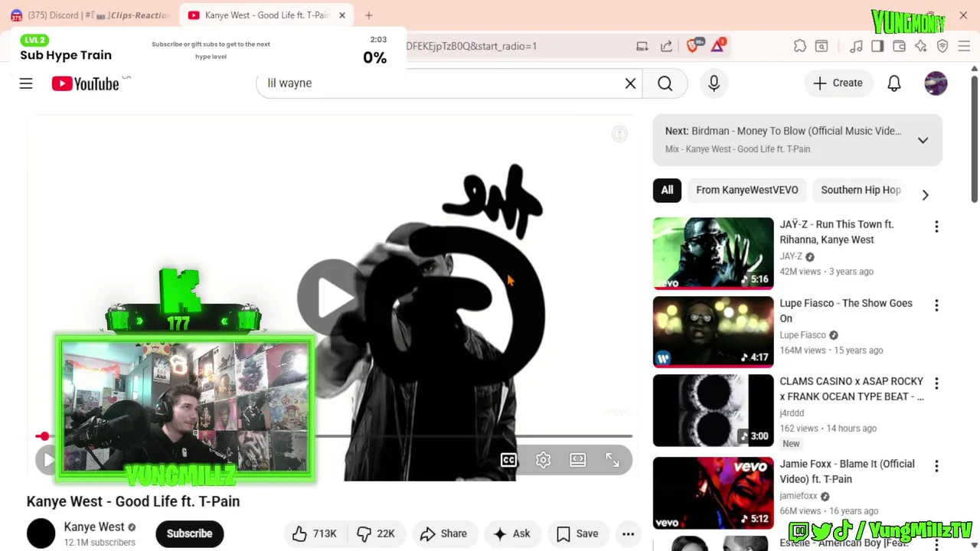Image resolution: width=980 pixels, height=551 pixels.
Task: Like the video (713K)
Action: (315, 533)
